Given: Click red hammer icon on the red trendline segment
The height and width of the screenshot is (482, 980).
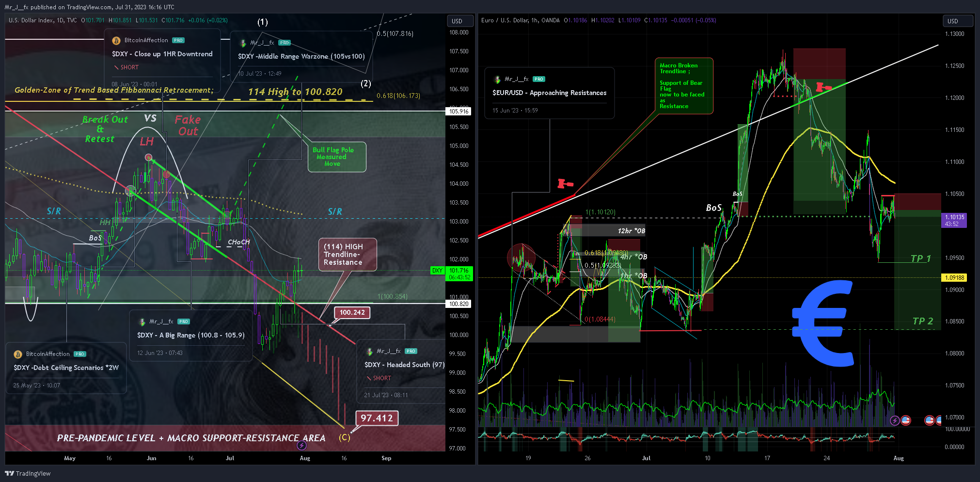Looking at the screenshot, I should click(565, 183).
